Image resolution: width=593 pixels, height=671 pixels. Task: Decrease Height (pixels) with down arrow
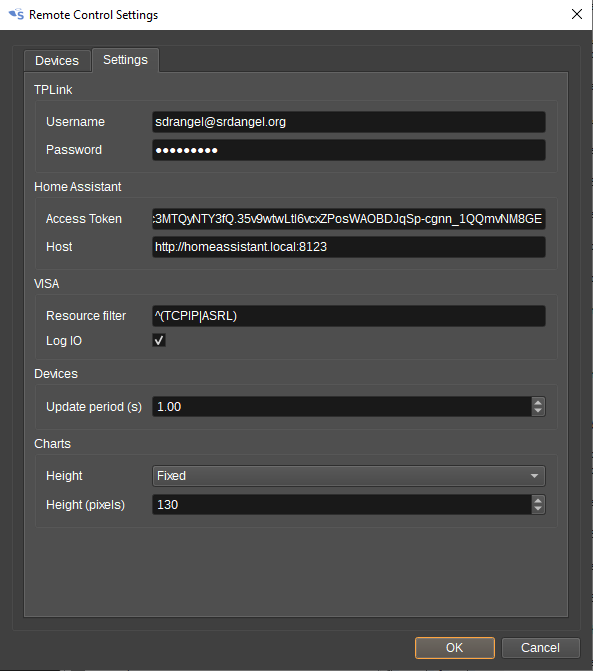click(x=538, y=509)
